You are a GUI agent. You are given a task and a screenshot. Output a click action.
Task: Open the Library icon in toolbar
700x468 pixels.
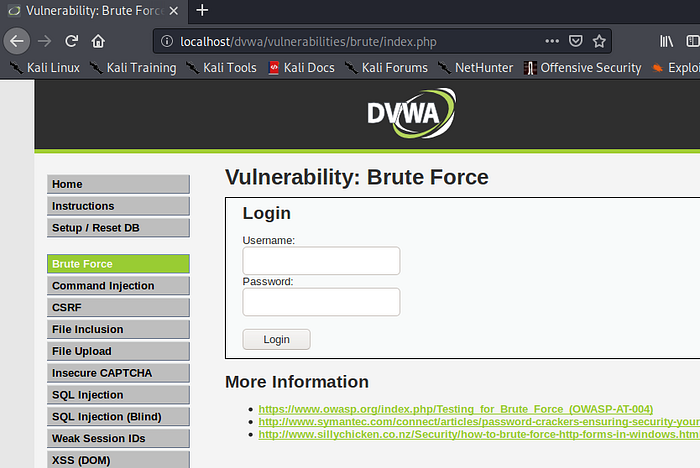click(x=667, y=41)
